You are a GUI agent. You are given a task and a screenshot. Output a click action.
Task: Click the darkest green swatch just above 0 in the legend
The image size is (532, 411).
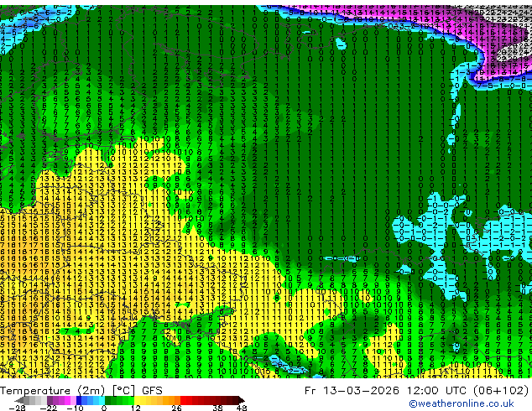(108, 400)
